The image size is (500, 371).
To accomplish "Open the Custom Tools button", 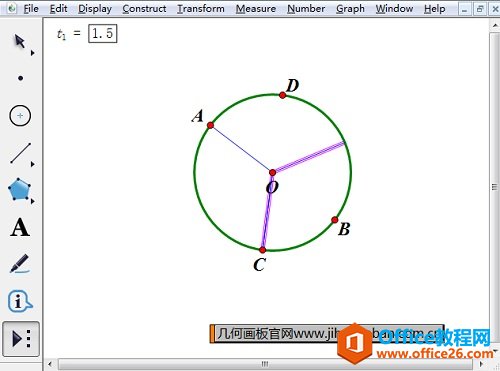I will point(21,339).
